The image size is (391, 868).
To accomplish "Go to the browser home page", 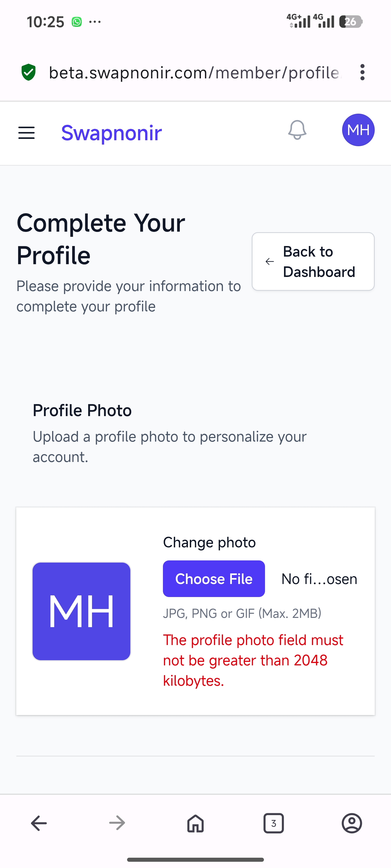I will (x=195, y=823).
